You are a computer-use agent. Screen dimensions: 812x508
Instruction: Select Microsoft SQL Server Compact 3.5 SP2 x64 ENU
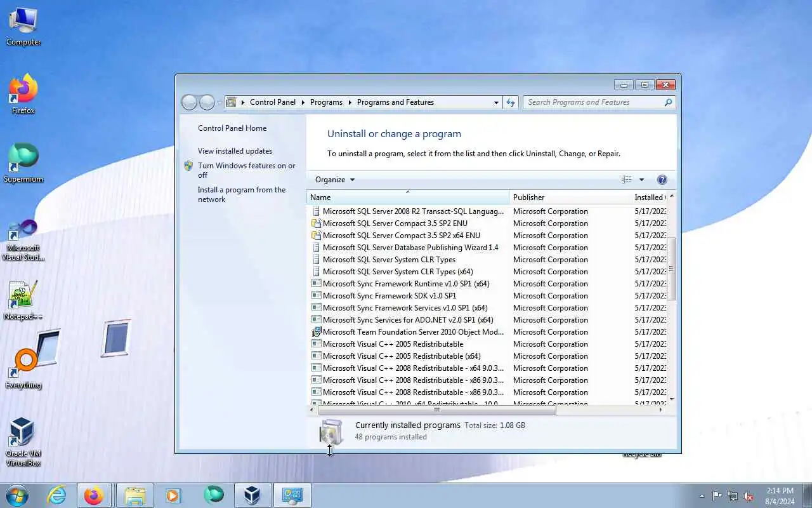coord(487,236)
